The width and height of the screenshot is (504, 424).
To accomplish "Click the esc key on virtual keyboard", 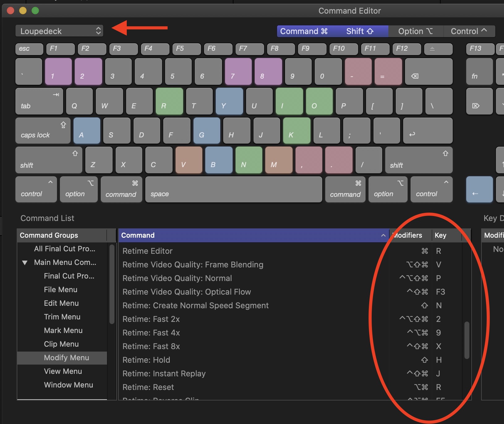I will click(29, 49).
